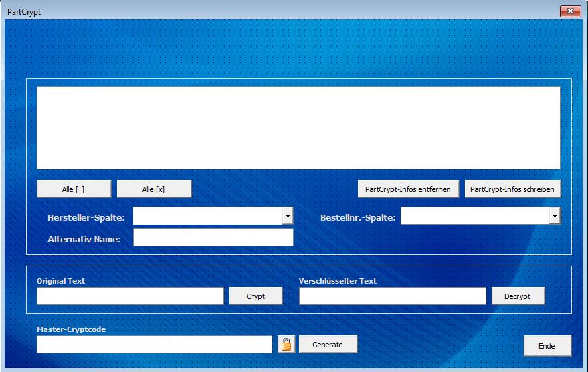This screenshot has width=588, height=372.
Task: Click the Ende button
Action: 547,346
